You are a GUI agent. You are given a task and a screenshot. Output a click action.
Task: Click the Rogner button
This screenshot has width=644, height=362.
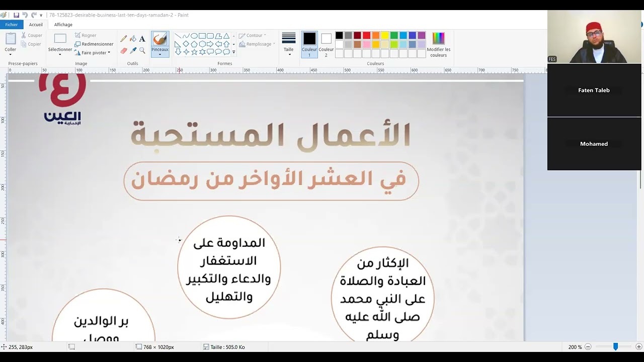pos(86,35)
